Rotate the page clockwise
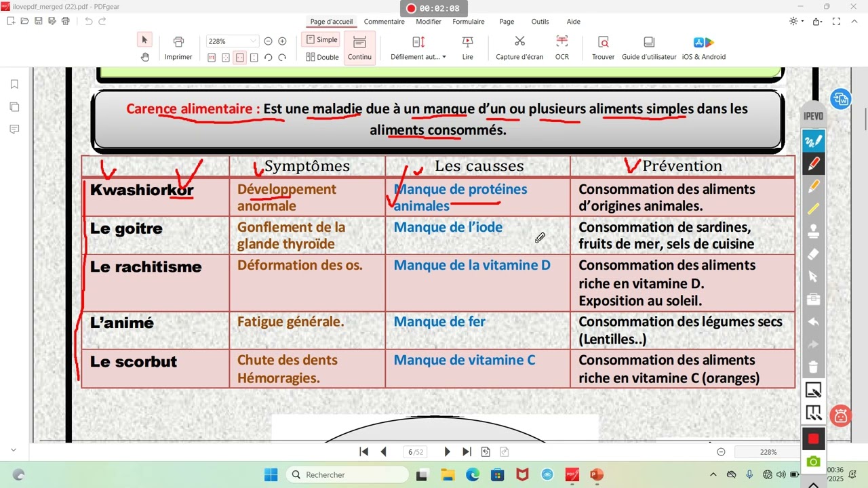Viewport: 868px width, 488px height. click(x=282, y=58)
